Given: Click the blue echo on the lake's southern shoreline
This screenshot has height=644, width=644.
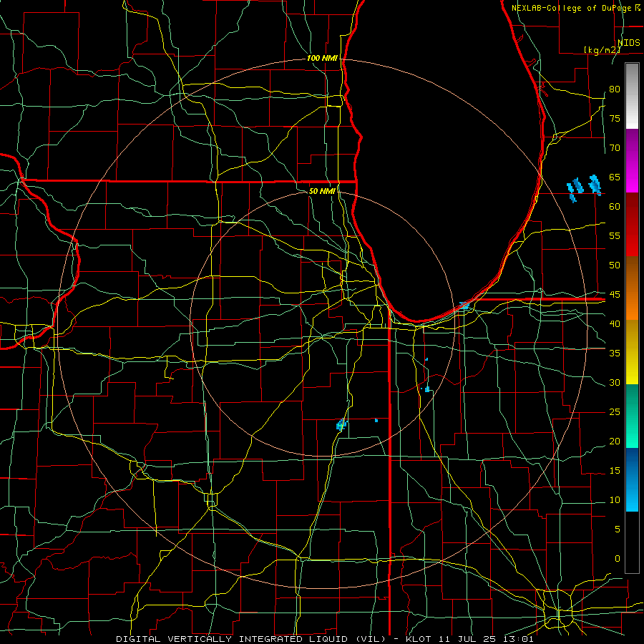Looking at the screenshot, I should coord(464,305).
